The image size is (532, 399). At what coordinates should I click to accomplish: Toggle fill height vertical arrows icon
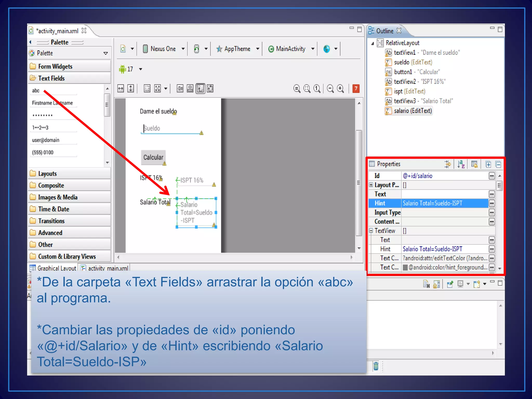coord(131,89)
